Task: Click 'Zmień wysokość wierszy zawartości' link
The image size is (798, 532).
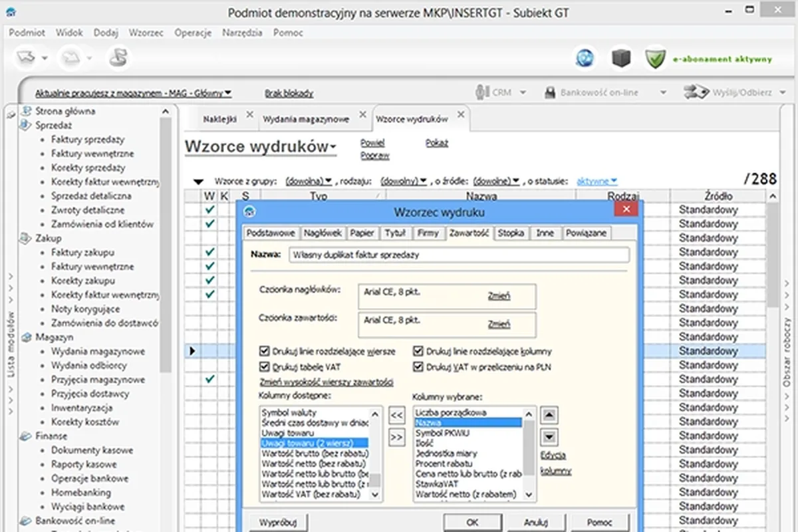Action: tap(326, 382)
